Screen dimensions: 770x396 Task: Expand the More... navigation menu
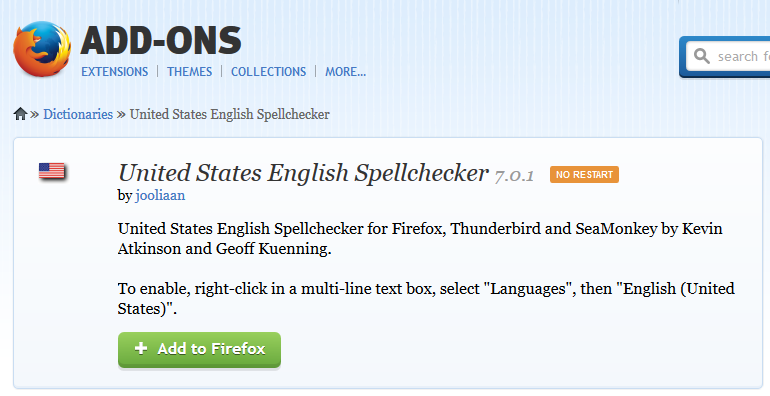(x=346, y=72)
